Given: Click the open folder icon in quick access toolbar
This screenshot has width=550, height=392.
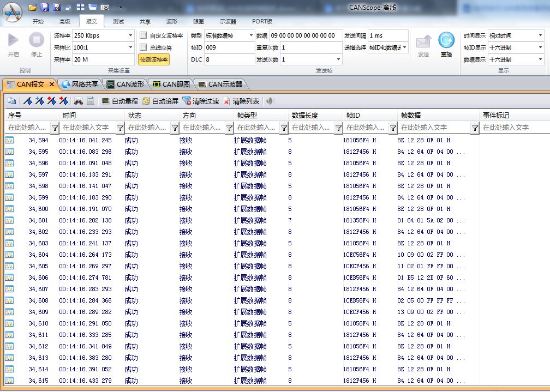Looking at the screenshot, I should click(x=33, y=7).
